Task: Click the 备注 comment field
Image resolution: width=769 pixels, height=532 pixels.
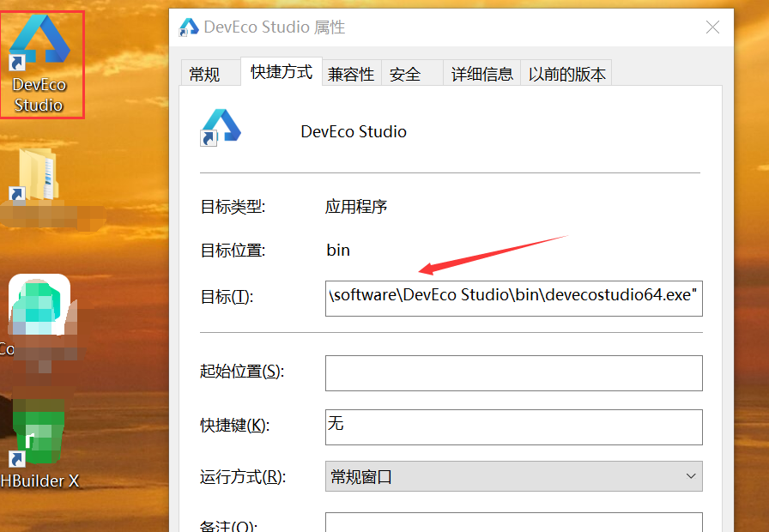Action: [513, 523]
